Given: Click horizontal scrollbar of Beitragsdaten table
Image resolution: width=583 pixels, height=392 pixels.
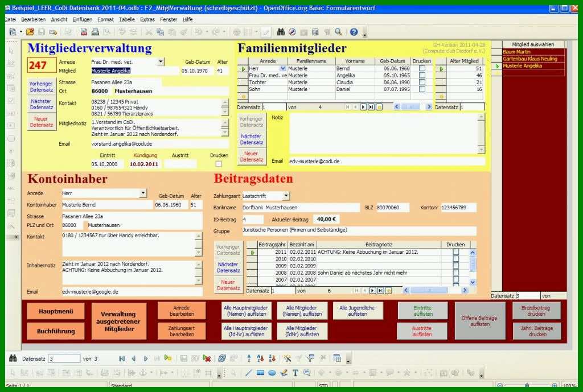Looking at the screenshot, I should pos(435,290).
